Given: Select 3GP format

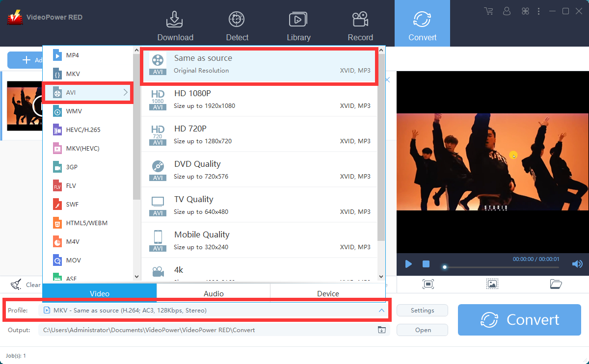Looking at the screenshot, I should 88,167.
